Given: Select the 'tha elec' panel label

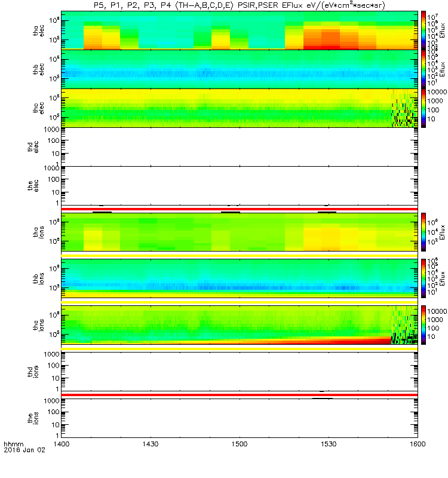Looking at the screenshot, I should click(38, 30).
